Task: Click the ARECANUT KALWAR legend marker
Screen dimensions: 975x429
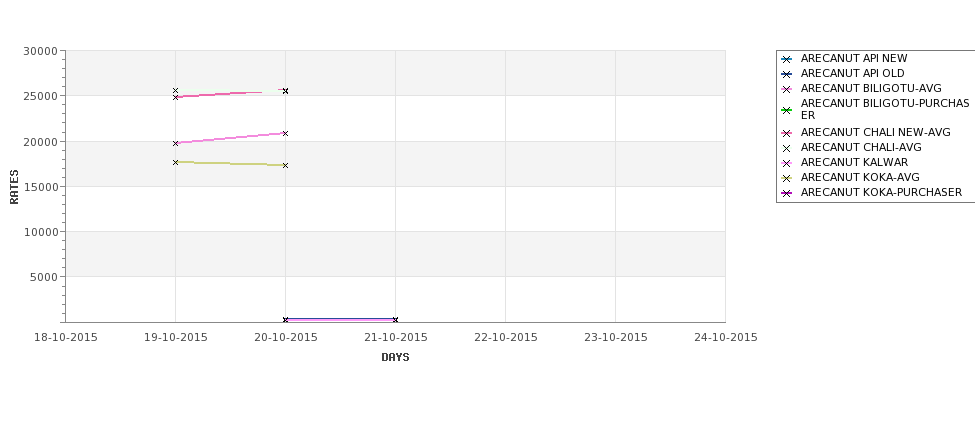Action: (x=787, y=163)
